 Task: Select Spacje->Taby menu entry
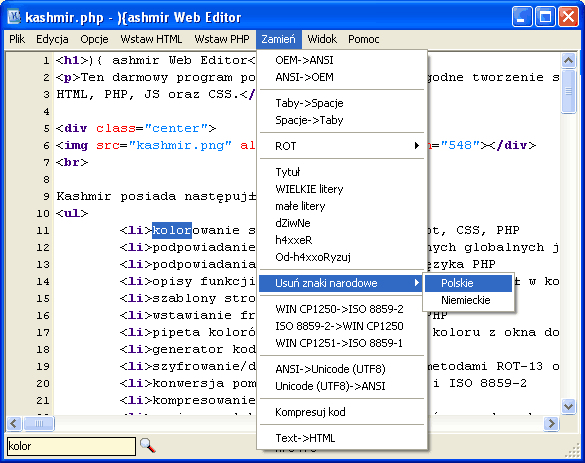341,120
